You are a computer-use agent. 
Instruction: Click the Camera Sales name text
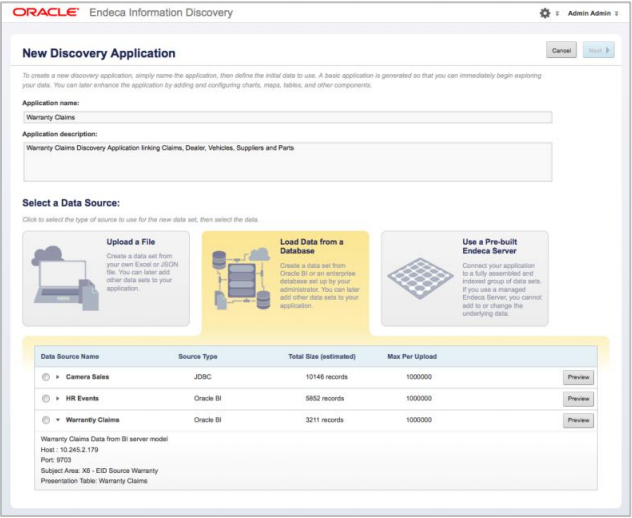(x=87, y=377)
